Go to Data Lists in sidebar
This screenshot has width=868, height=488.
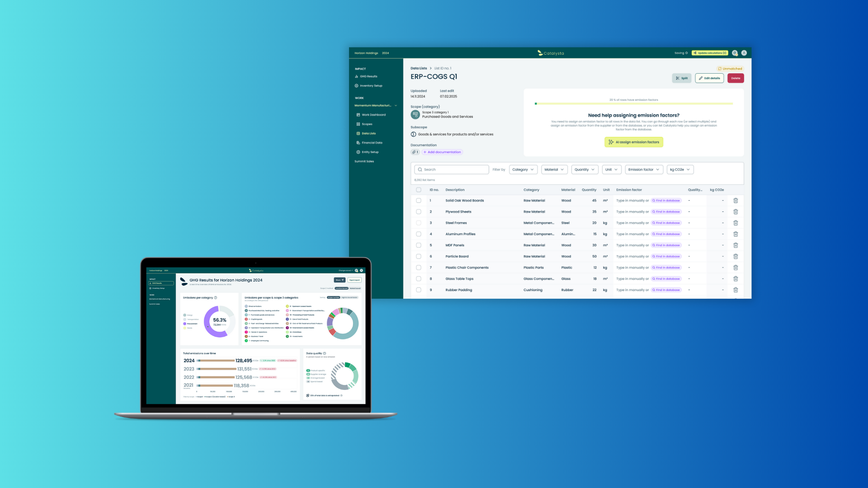point(368,134)
